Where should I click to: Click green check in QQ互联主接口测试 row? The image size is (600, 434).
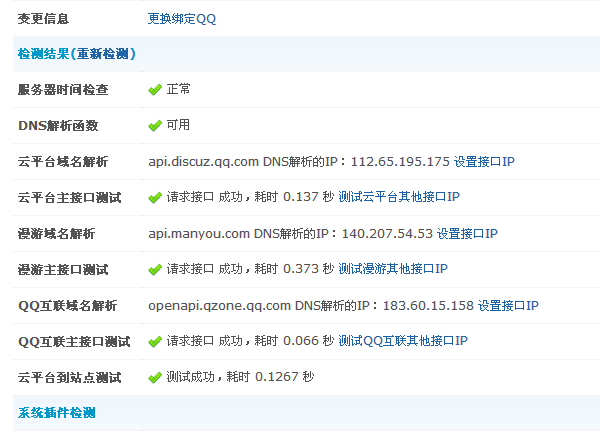click(155, 341)
